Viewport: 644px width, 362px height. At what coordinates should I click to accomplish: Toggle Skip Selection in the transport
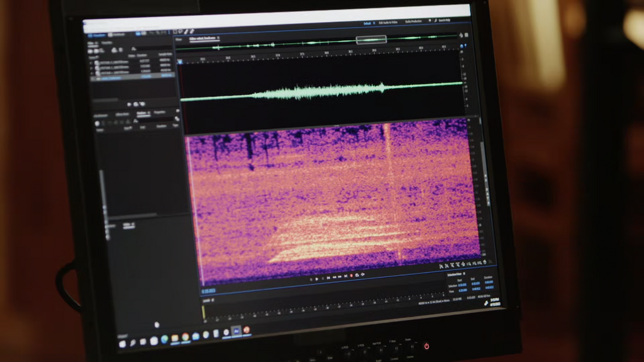(363, 274)
